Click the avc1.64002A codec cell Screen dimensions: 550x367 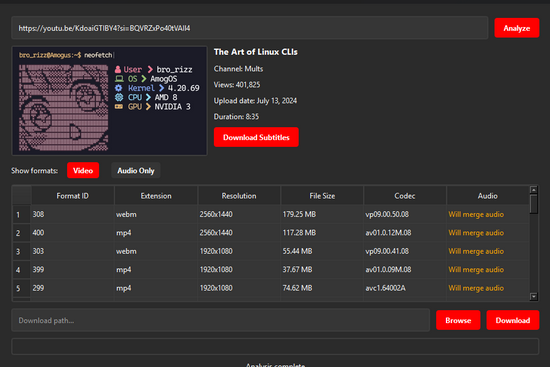405,288
